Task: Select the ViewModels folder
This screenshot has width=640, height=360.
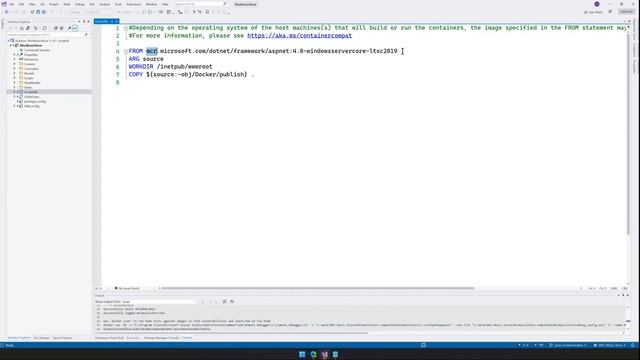Action: [32, 82]
